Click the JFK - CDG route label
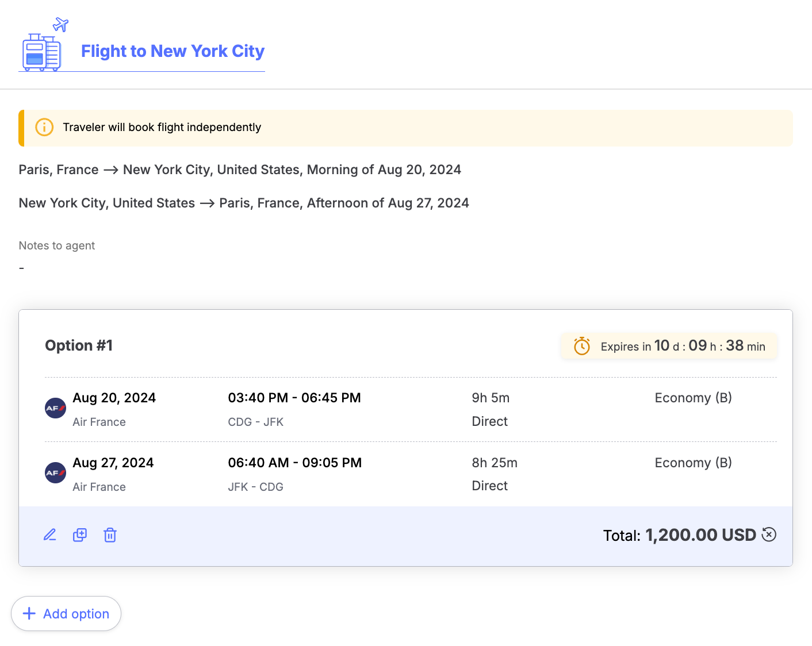Image resolution: width=812 pixels, height=646 pixels. (x=255, y=487)
